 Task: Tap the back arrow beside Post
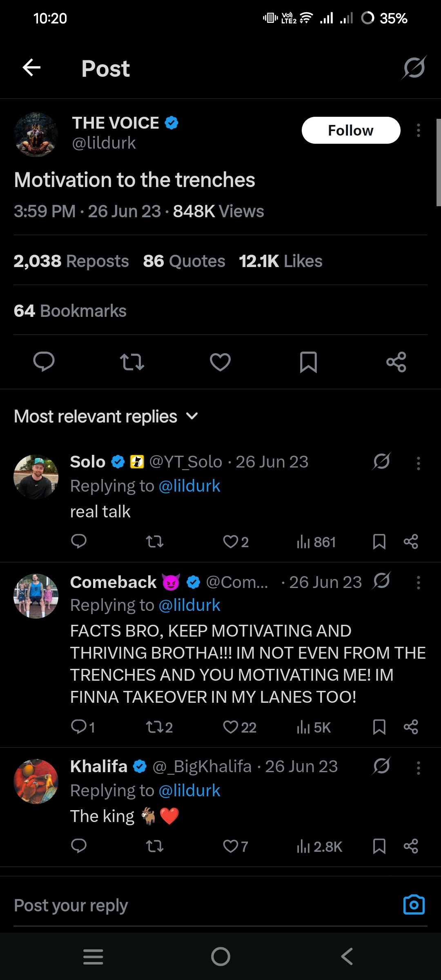[x=31, y=67]
